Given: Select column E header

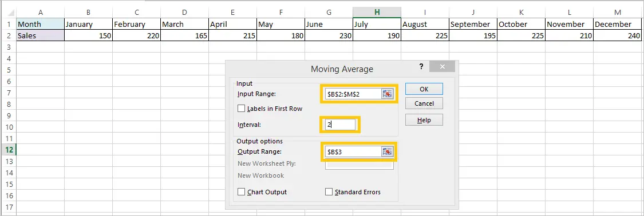Looking at the screenshot, I should [232, 13].
